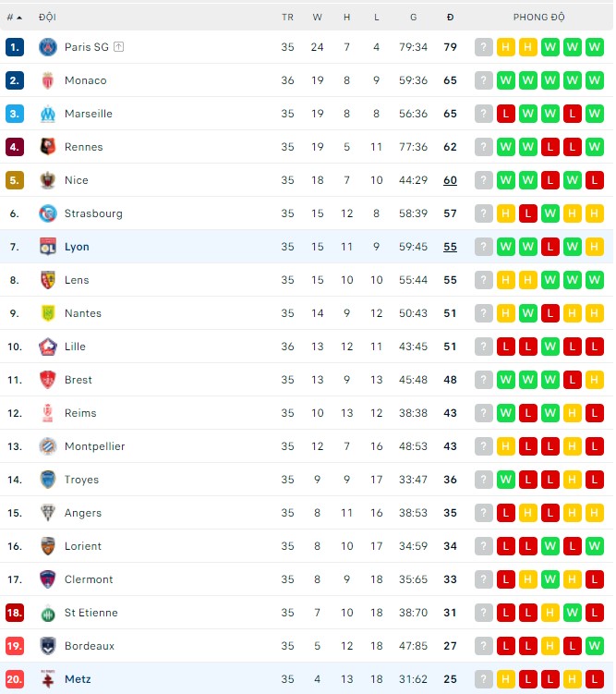Click Lorient's green W latest form badge
This screenshot has height=694, width=616.
click(x=595, y=546)
